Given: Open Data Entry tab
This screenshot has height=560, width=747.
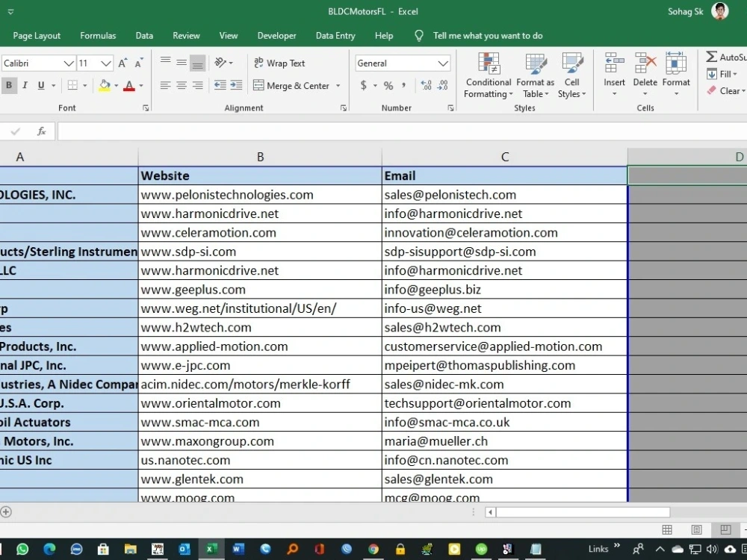Looking at the screenshot, I should point(335,36).
